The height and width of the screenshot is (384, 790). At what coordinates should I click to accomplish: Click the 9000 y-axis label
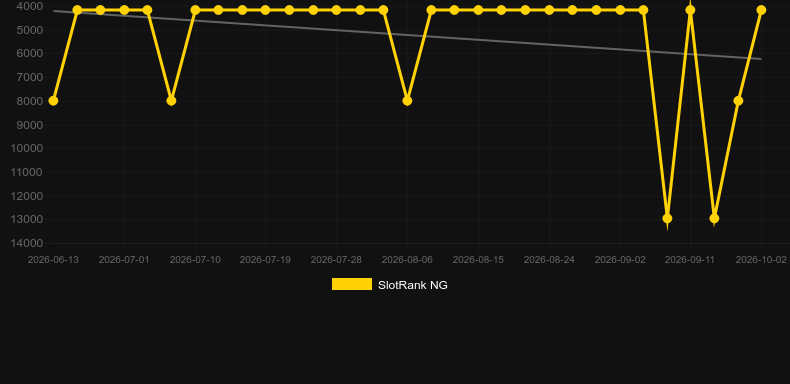[30, 124]
